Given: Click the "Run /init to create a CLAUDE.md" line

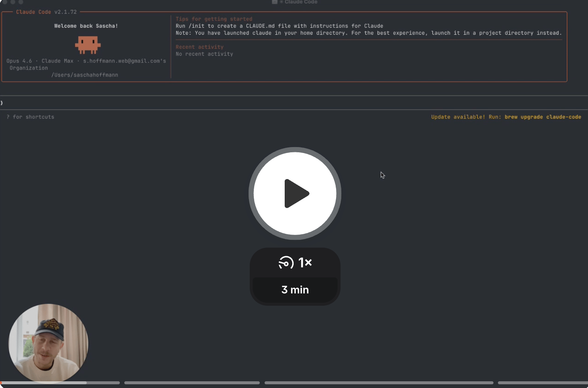Looking at the screenshot, I should coord(279,26).
